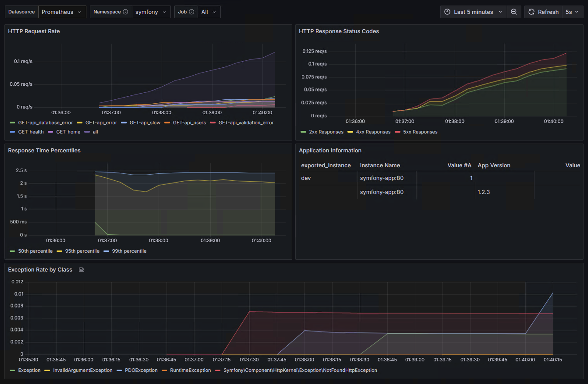
Task: Toggle the 99th percentile legend series
Action: (x=129, y=251)
